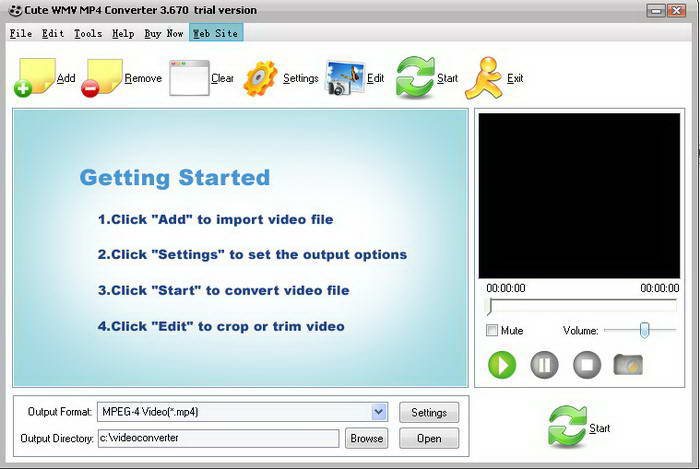Open Settings via the gear icon
The image size is (700, 469).
pos(261,79)
